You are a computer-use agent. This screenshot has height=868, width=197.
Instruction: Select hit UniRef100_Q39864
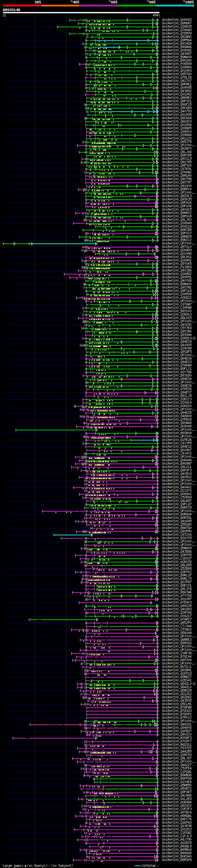coord(177,67)
